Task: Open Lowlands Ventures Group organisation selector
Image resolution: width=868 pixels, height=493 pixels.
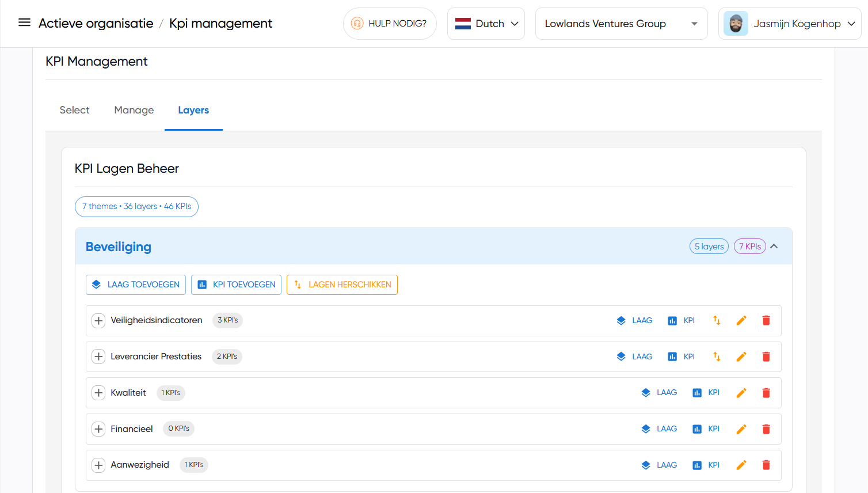Action: (621, 24)
